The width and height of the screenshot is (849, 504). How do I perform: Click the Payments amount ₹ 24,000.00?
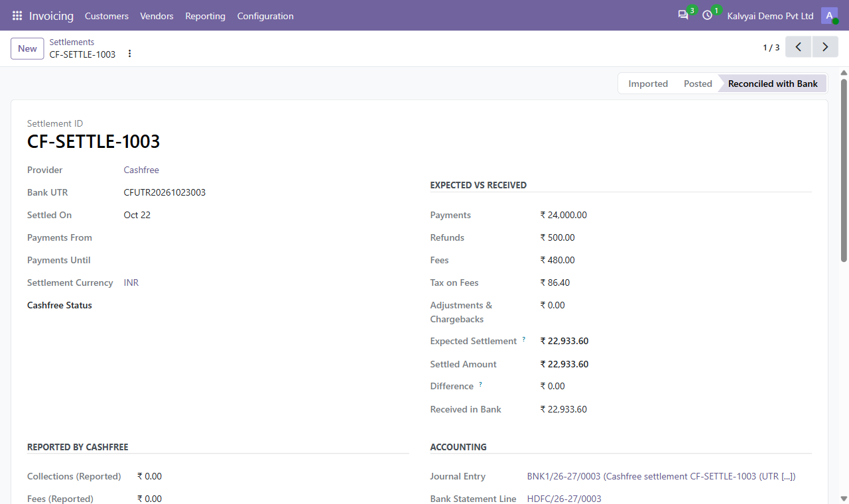[x=564, y=215]
